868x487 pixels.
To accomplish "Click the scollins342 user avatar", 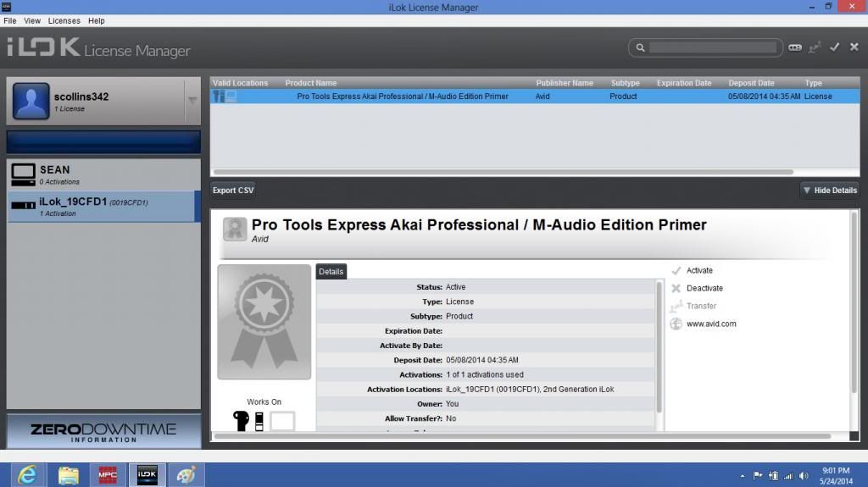I will 31,101.
